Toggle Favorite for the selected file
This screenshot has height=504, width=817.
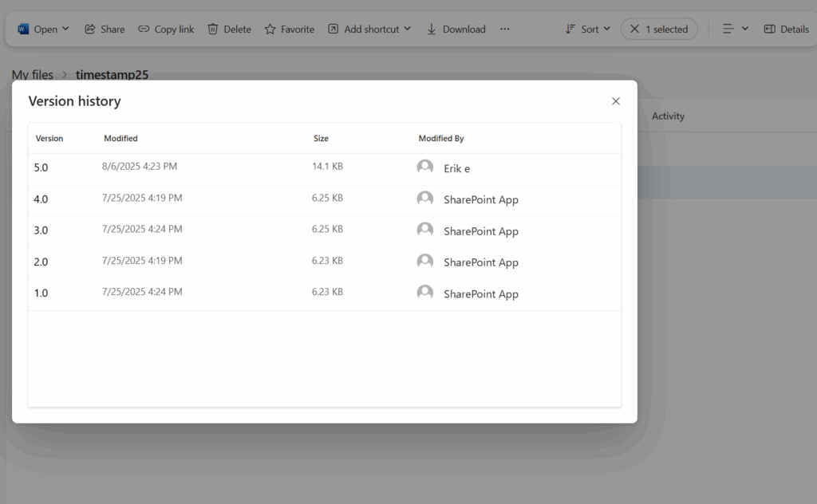point(289,29)
